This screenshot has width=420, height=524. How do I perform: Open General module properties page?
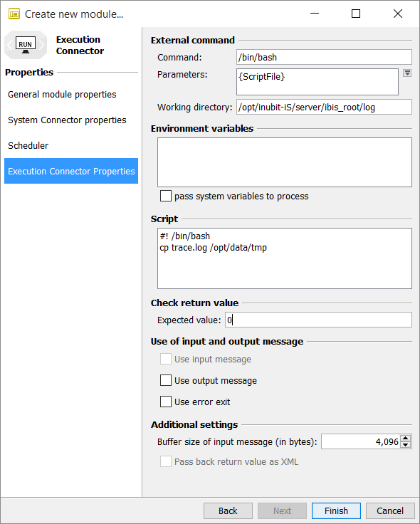tap(71, 95)
